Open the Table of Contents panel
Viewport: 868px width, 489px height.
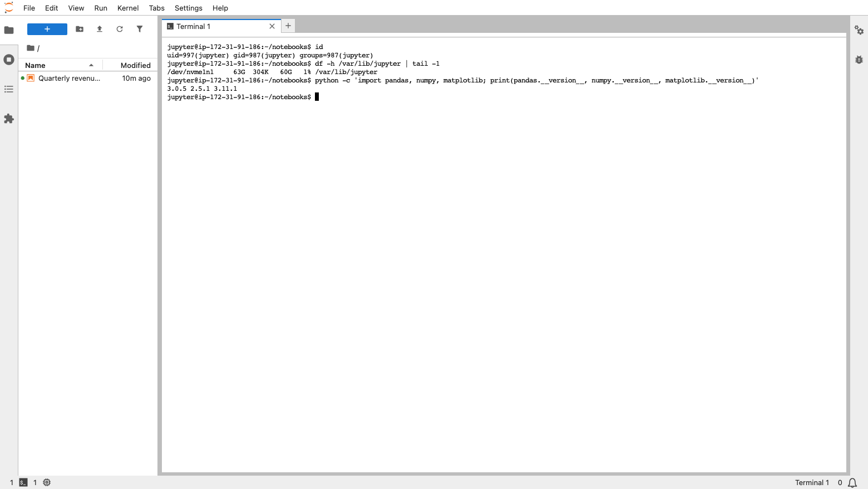[x=9, y=89]
